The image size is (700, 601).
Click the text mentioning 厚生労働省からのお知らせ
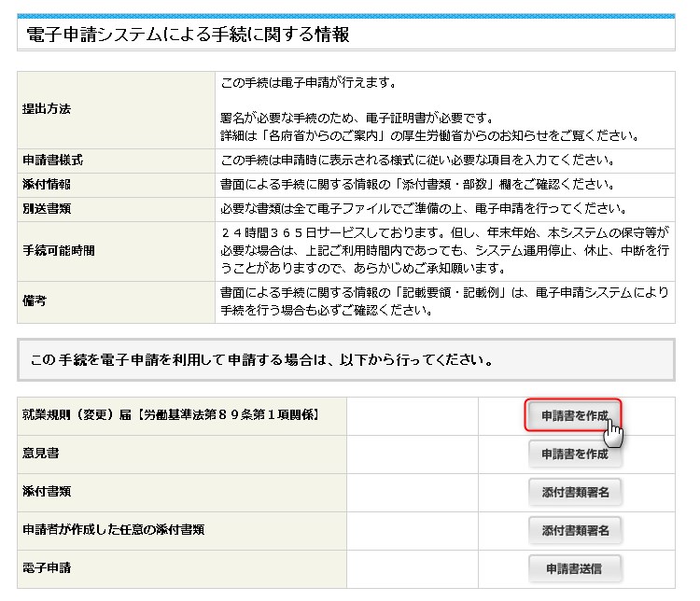(x=429, y=135)
